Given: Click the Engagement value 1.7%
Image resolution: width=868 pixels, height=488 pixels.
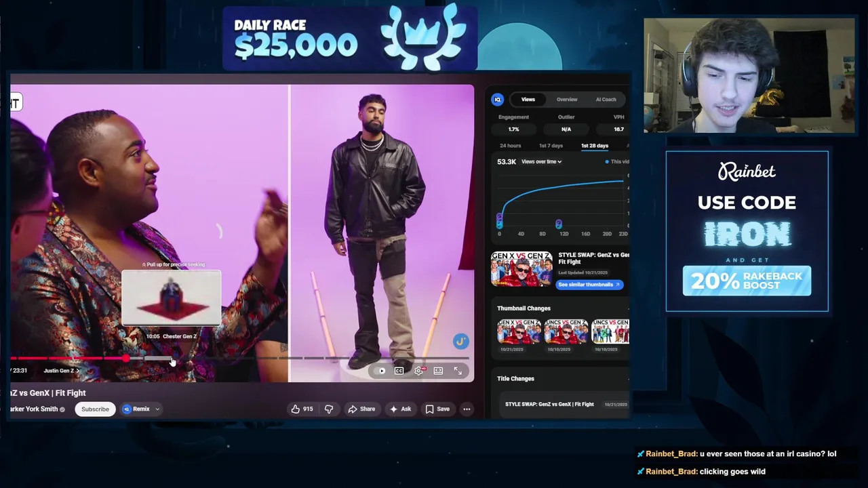Looking at the screenshot, I should [x=513, y=129].
